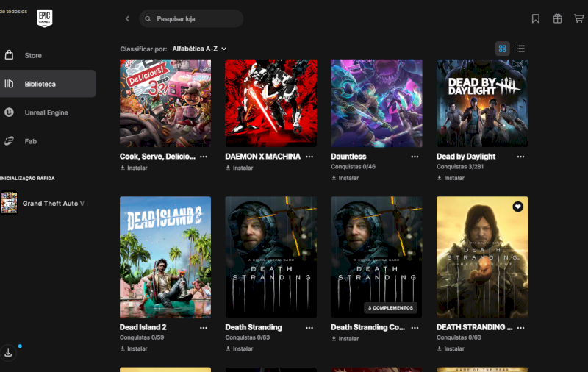Click the Classificar por label

point(143,49)
